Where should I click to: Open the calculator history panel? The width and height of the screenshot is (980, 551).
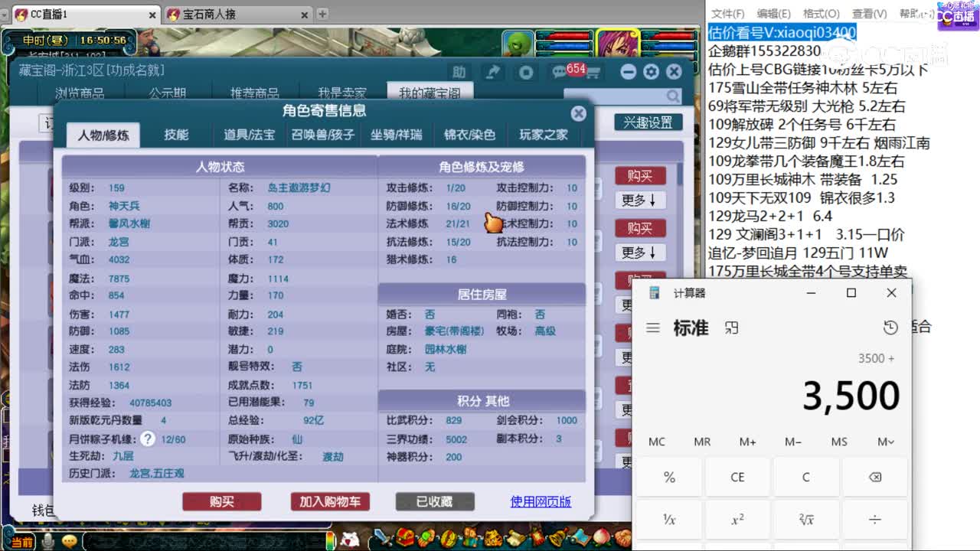(890, 327)
